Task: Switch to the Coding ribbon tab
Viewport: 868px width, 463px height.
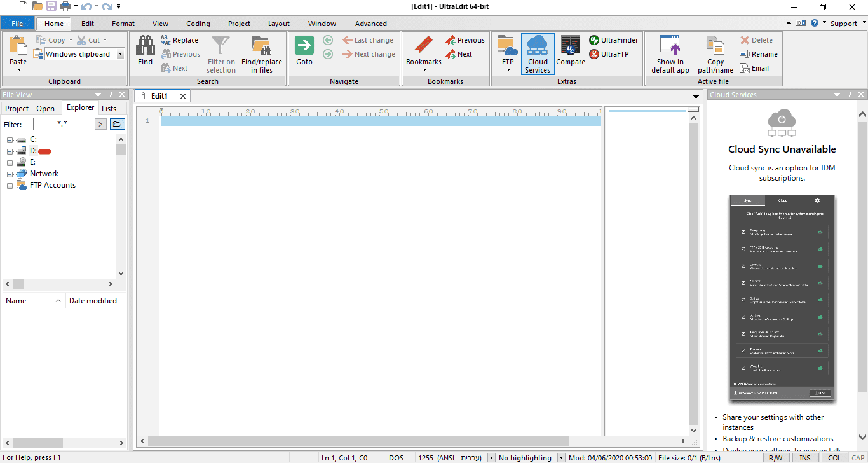Action: (198, 24)
